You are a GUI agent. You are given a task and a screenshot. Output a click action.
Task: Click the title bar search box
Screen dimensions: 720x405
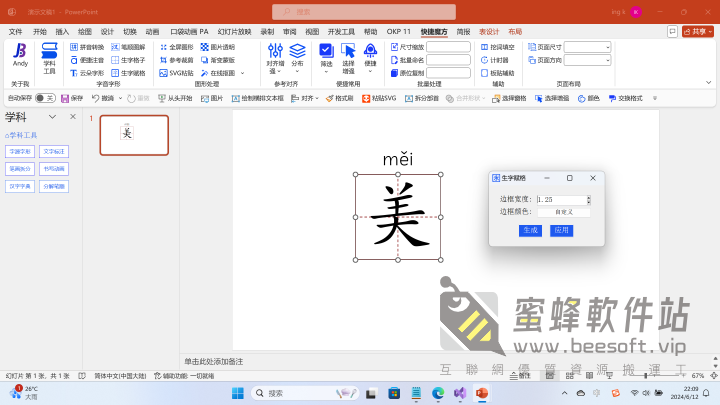pyautogui.click(x=364, y=12)
